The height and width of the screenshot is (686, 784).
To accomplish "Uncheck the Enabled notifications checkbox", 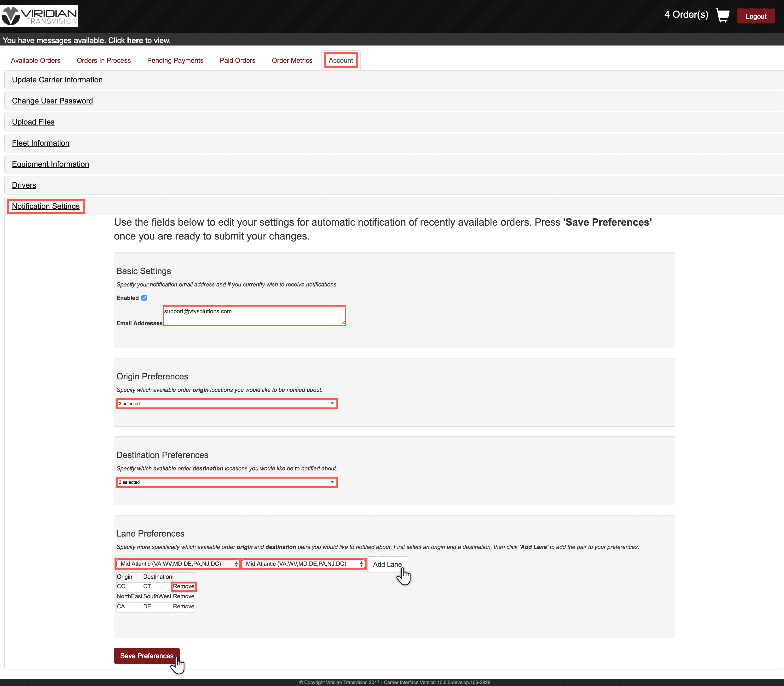I will pos(144,298).
